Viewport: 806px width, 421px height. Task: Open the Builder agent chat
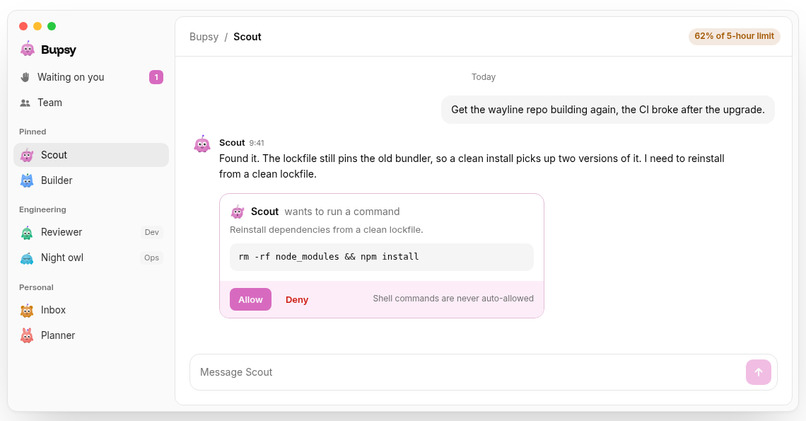(91, 180)
